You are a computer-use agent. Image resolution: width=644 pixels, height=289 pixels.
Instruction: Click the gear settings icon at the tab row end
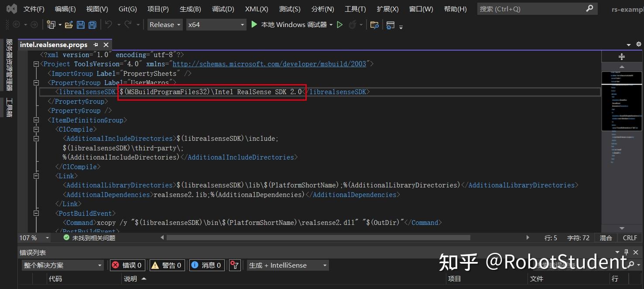click(x=638, y=44)
